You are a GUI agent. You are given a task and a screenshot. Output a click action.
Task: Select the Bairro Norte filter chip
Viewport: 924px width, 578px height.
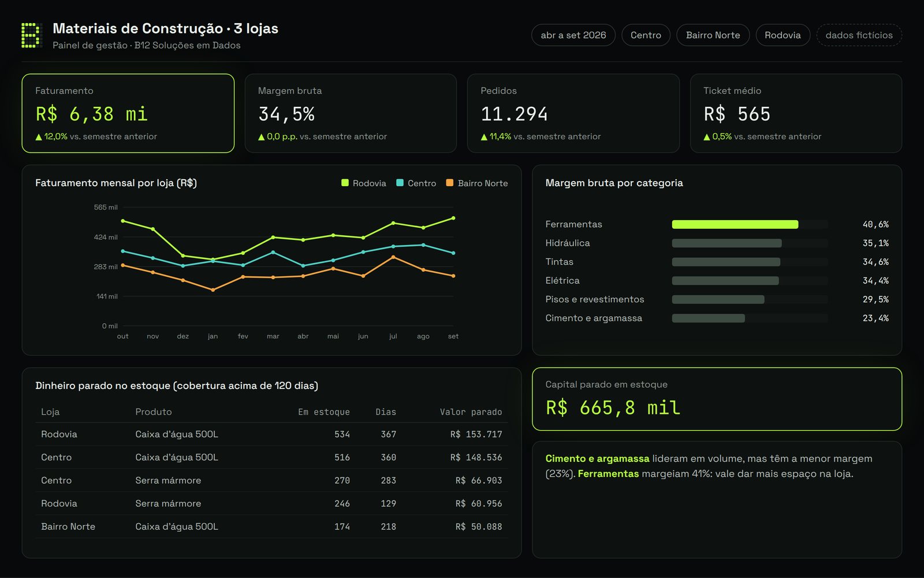click(713, 35)
